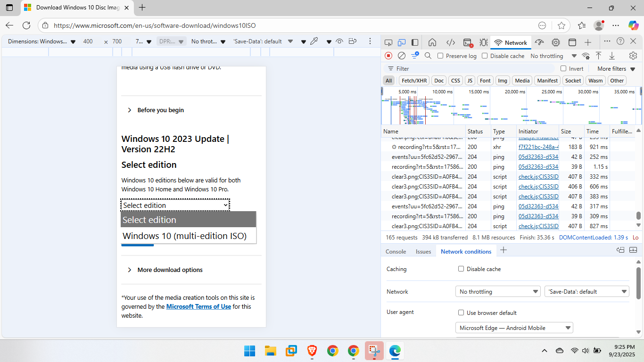
Task: Stop recording network log
Action: (x=388, y=56)
